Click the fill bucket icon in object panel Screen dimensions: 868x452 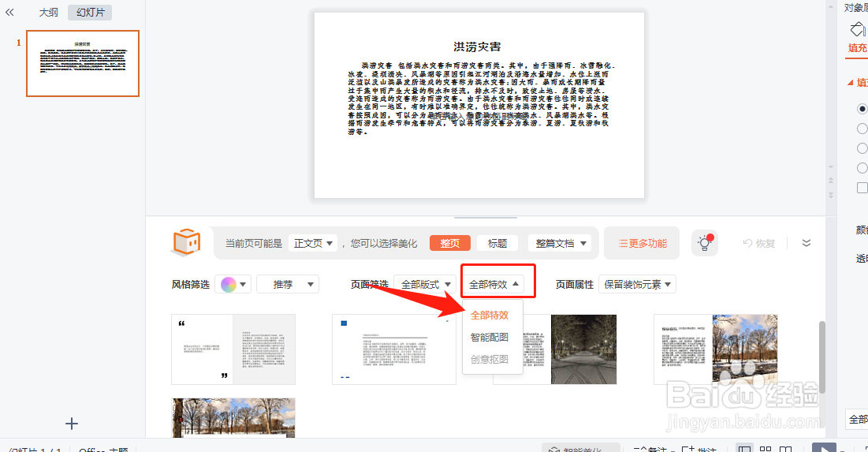[x=858, y=29]
